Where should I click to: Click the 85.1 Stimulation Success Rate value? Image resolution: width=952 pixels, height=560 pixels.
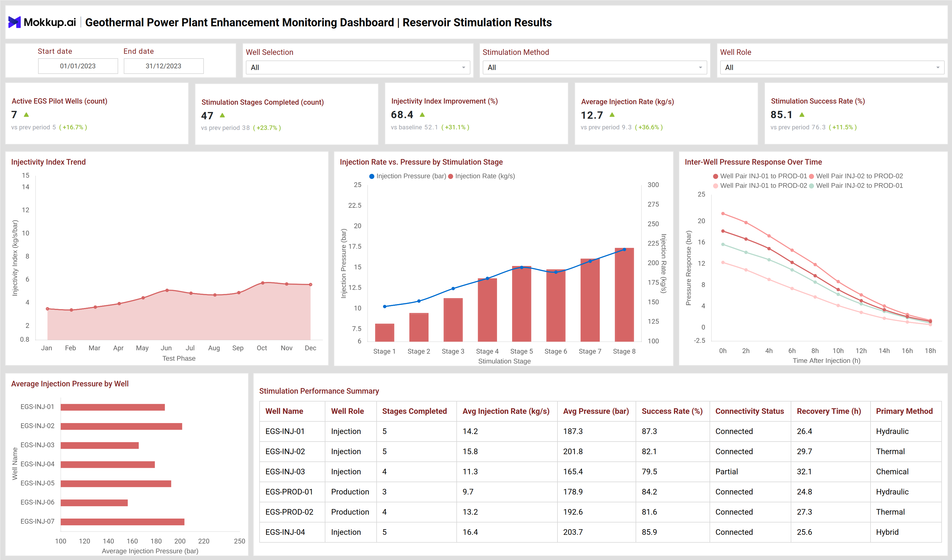(x=781, y=115)
